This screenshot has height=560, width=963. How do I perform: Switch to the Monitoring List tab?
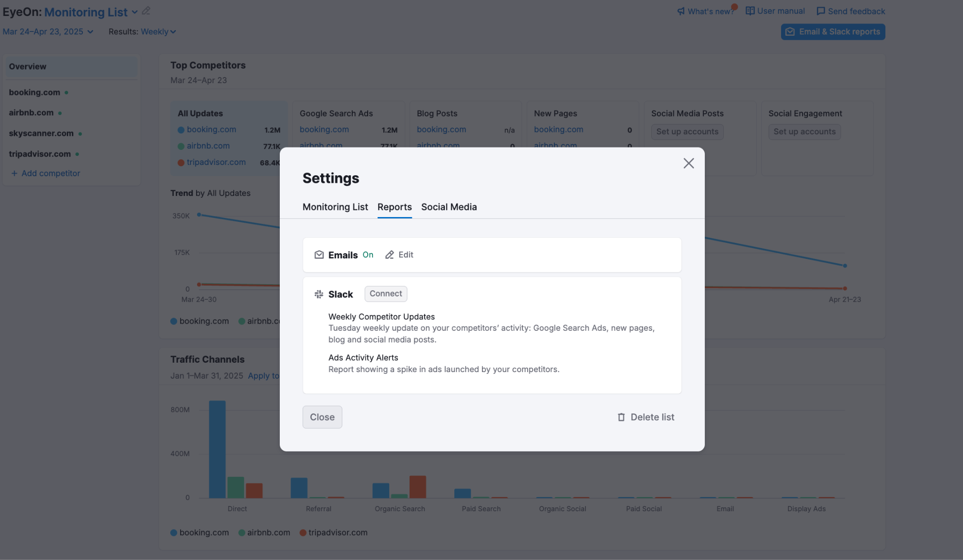click(x=335, y=207)
